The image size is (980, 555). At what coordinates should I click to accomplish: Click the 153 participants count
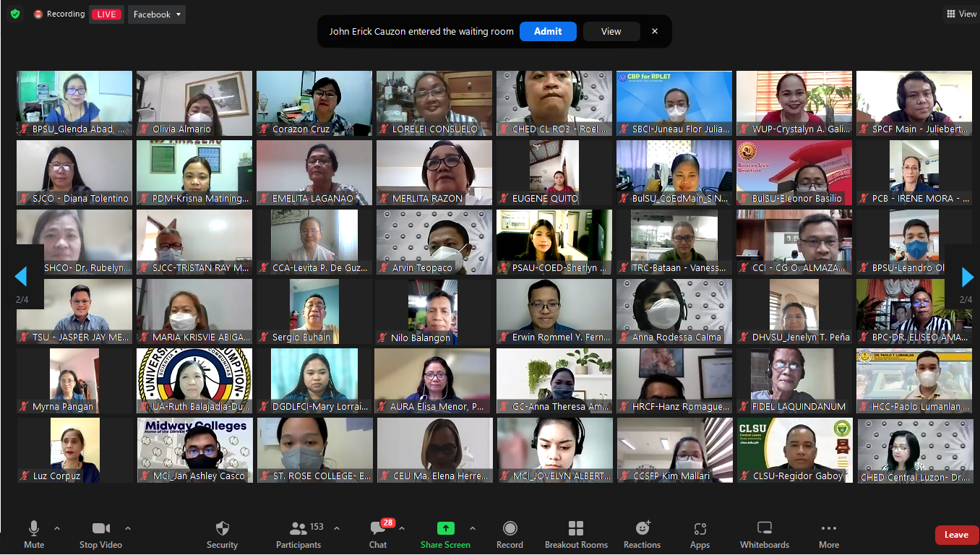317,527
